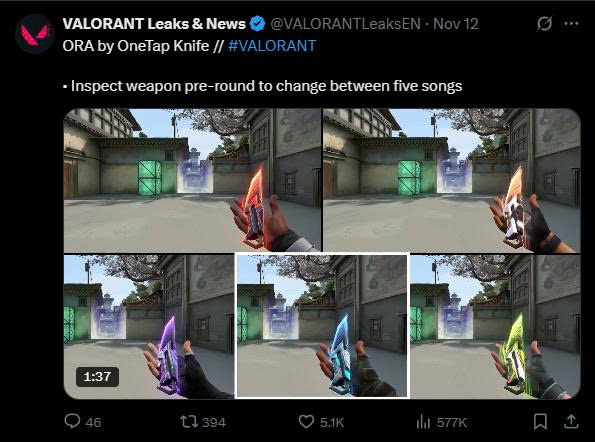Open the VALORANT Leaks profile avatar

pyautogui.click(x=35, y=34)
